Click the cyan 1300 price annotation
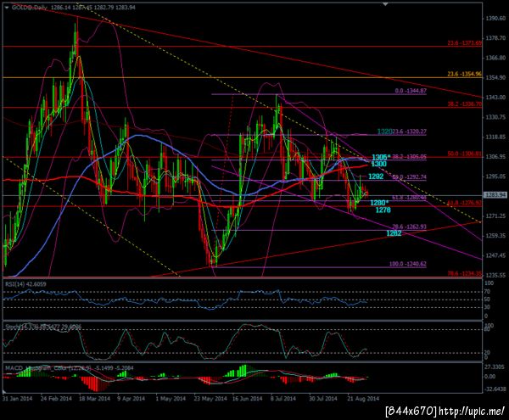Image resolution: width=509 pixels, height=420 pixels. [x=378, y=164]
